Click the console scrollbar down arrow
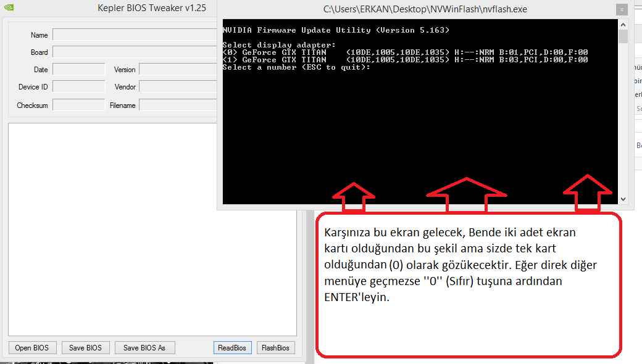This screenshot has width=642, height=364. [623, 199]
